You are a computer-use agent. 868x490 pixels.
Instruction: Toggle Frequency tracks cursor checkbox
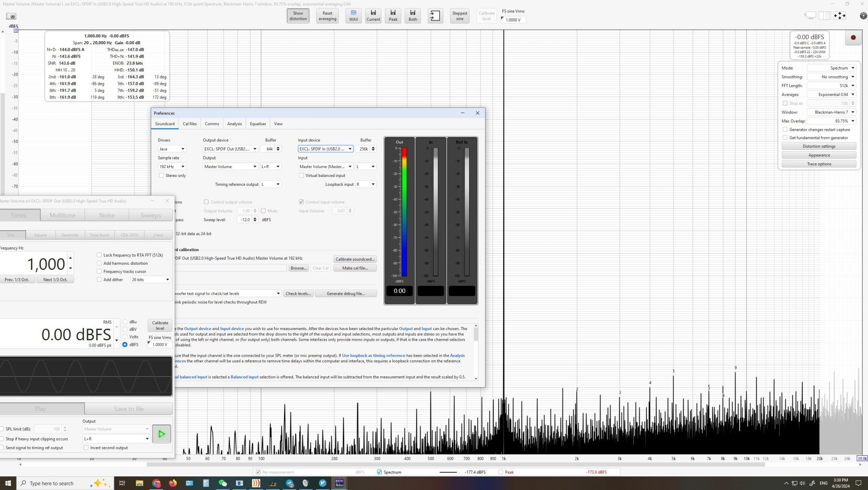[x=99, y=271]
